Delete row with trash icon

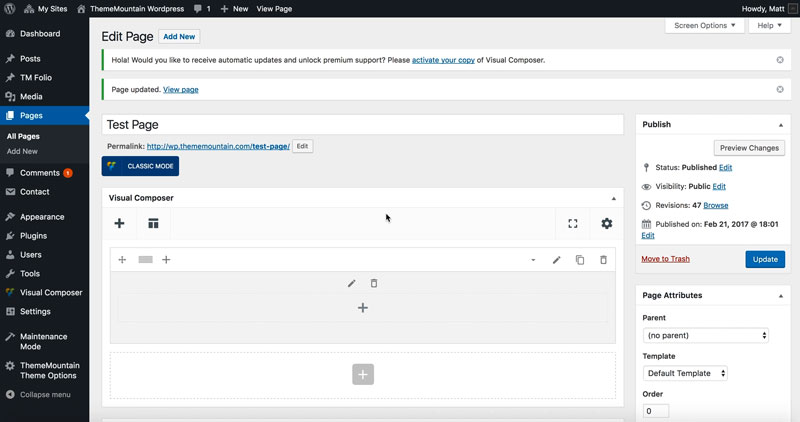point(604,260)
